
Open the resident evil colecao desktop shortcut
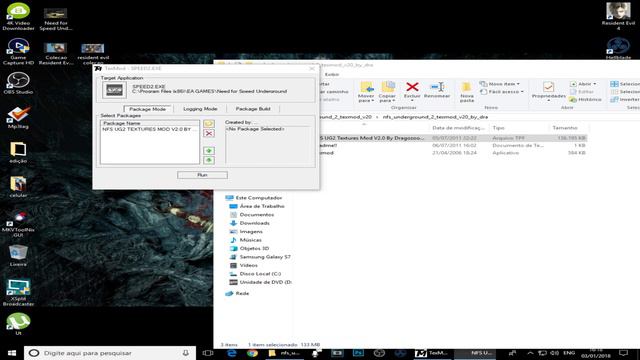pos(93,54)
